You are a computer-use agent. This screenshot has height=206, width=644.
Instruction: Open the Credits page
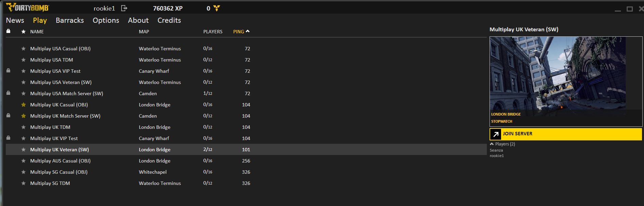click(169, 20)
